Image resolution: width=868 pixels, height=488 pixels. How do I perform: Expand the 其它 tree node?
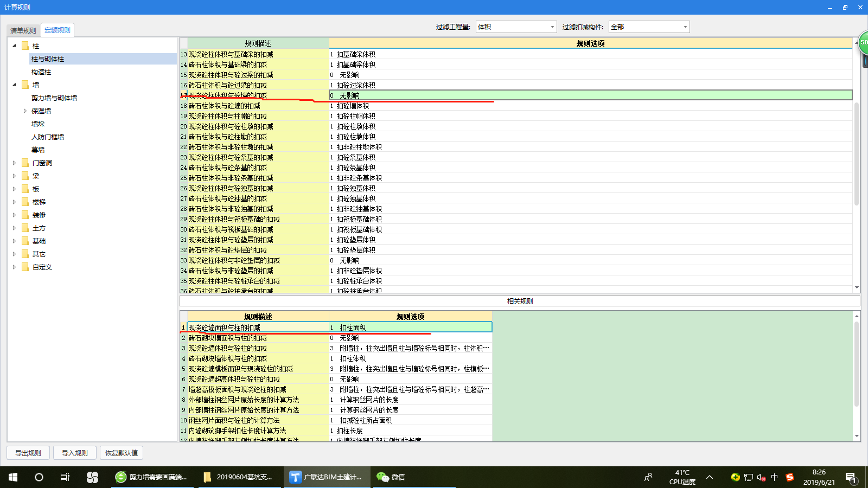tap(14, 254)
